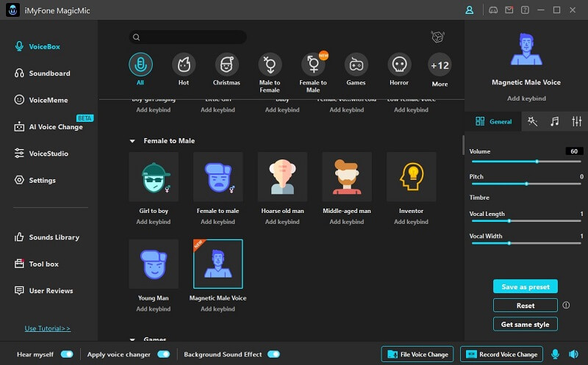Screen dimensions: 588x365
Task: Select the Horror category
Action: pyautogui.click(x=399, y=65)
